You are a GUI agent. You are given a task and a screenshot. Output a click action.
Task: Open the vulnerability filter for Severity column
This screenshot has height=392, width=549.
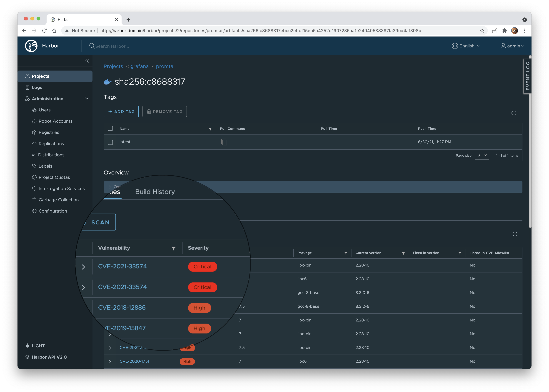pyautogui.click(x=173, y=248)
